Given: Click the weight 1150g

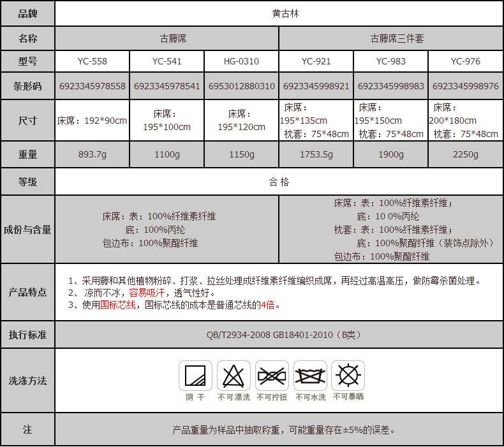Looking at the screenshot, I should [241, 154].
